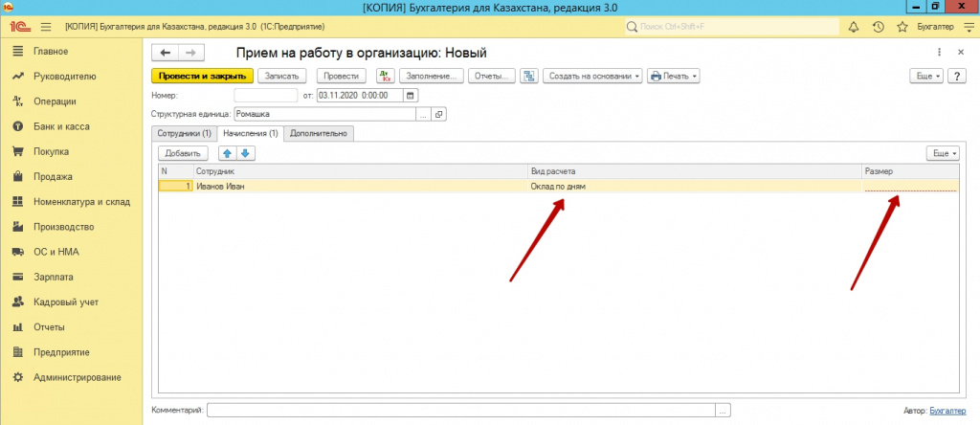Open the Зарплата section
980x425 pixels.
(54, 277)
